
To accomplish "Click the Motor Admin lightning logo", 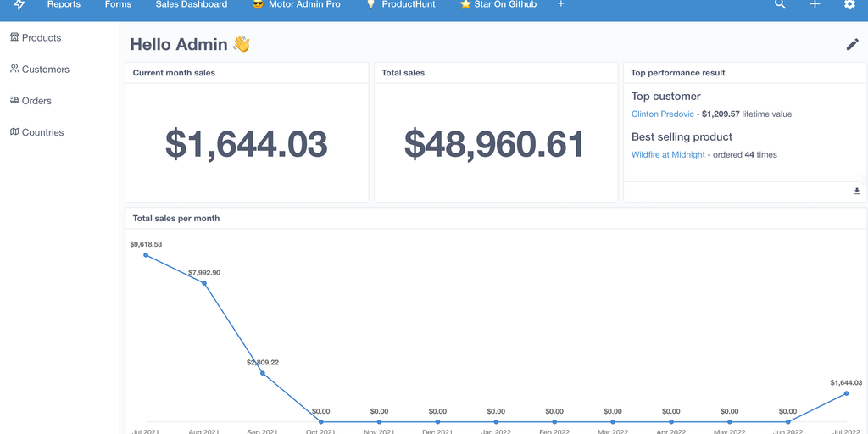I will tap(19, 5).
